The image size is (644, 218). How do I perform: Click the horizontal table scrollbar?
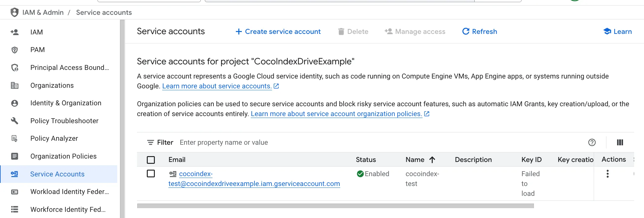335,206
